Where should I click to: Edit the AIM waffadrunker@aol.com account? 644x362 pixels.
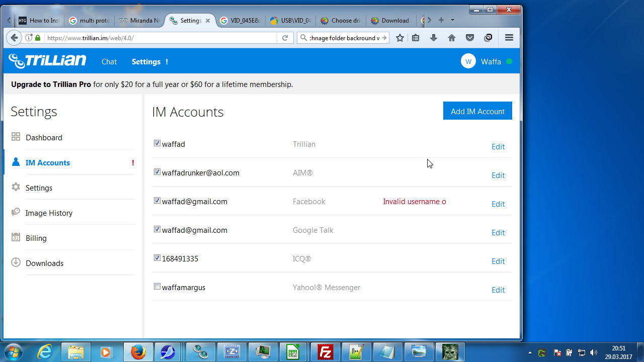point(498,175)
